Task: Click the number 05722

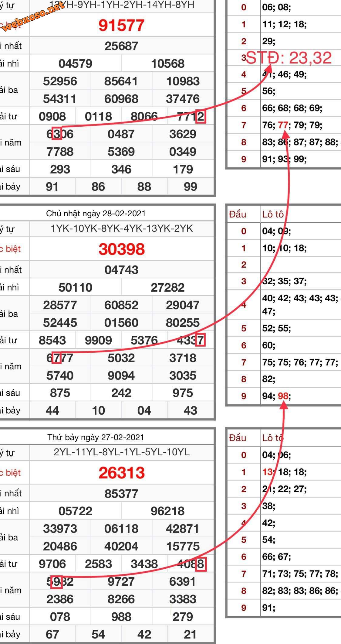Action: [75, 511]
